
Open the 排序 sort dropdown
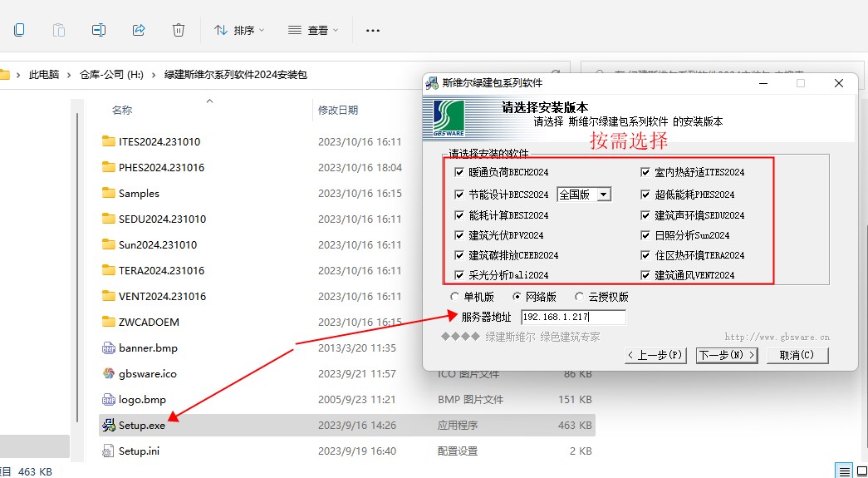tap(239, 31)
